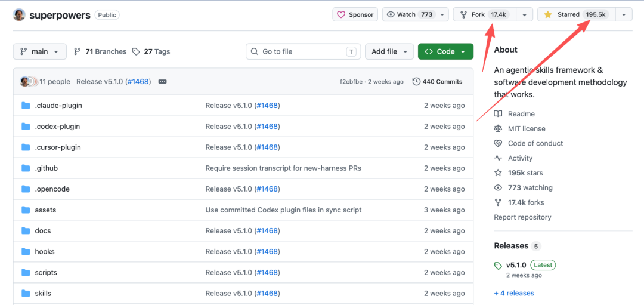644x305 pixels.
Task: Open commit message 'Require session transcript for new-harness PRs'
Action: (283, 168)
